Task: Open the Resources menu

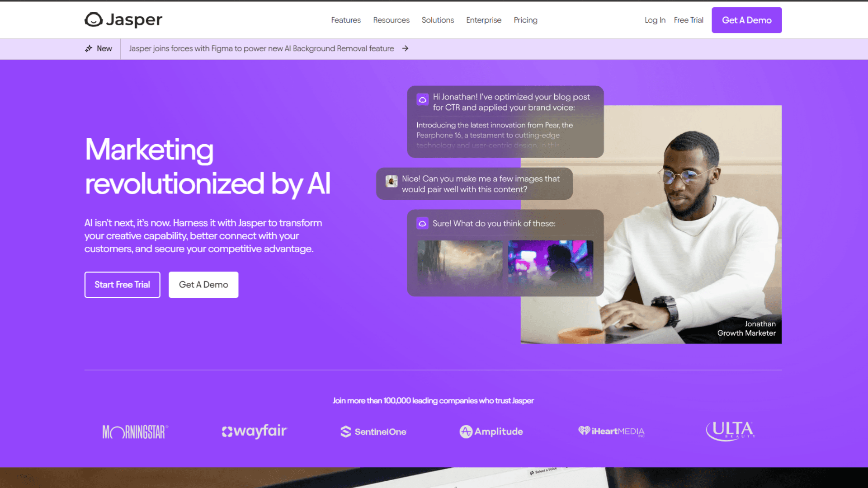Action: pos(391,20)
